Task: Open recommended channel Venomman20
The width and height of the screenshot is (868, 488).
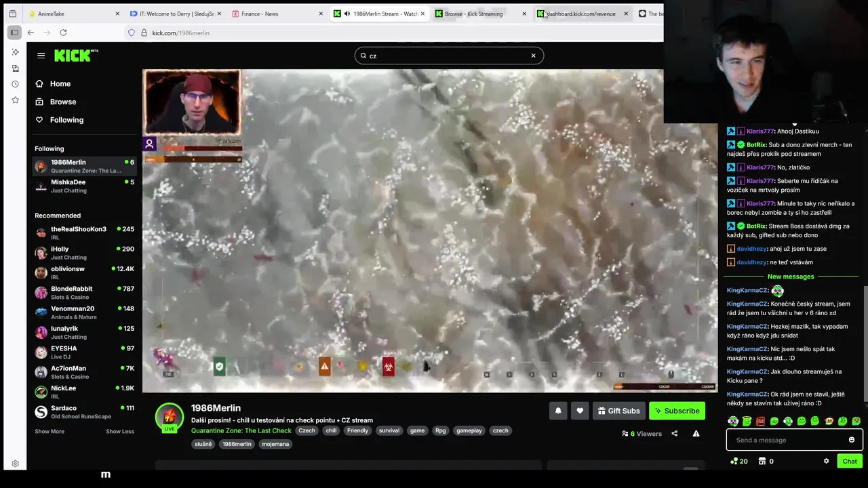Action: pyautogui.click(x=85, y=312)
